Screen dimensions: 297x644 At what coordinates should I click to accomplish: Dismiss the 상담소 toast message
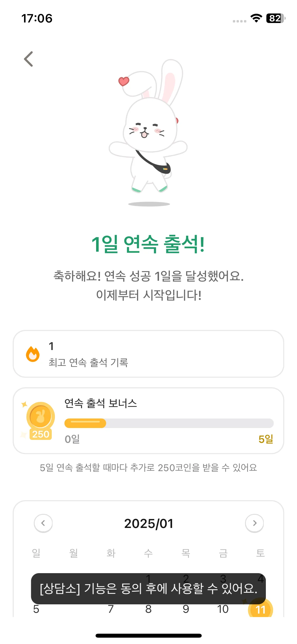148,588
